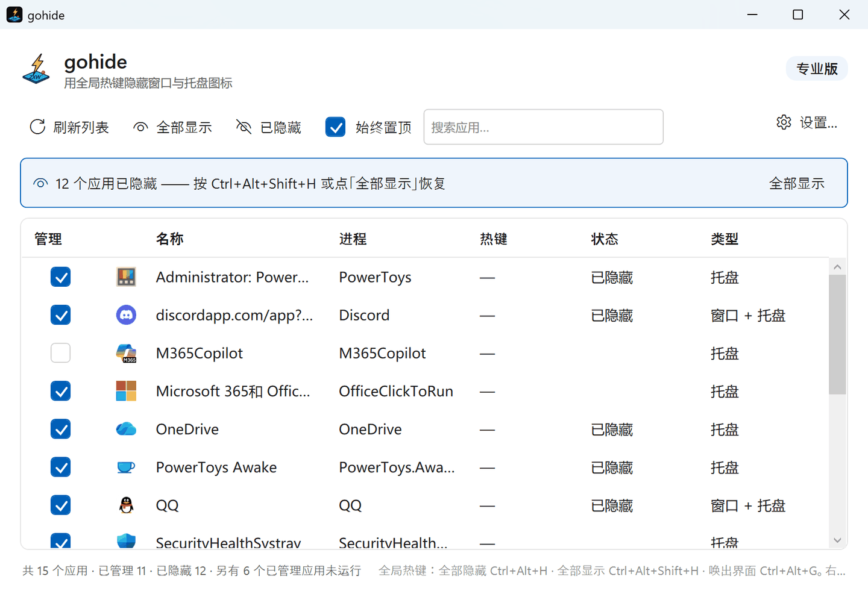Click the Administrator: Power... name cell
Screen dimensions: 868x594
coord(232,277)
